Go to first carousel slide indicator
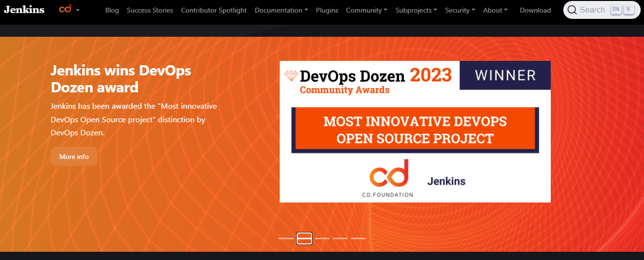 tap(286, 239)
